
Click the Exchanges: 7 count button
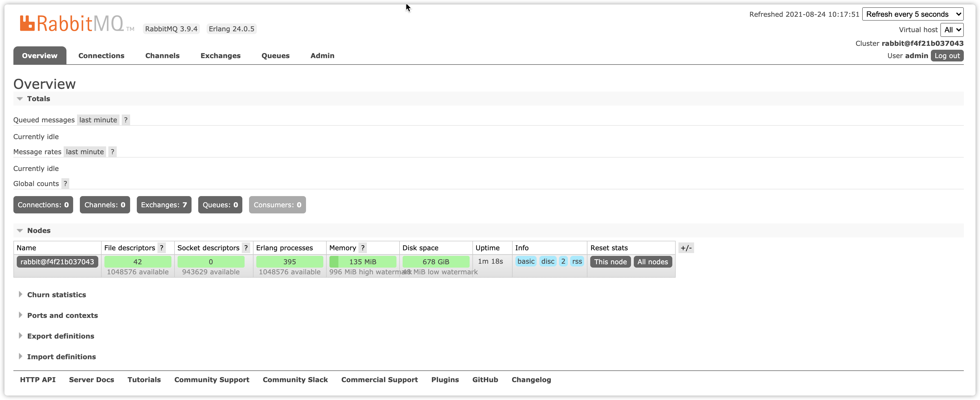point(164,205)
